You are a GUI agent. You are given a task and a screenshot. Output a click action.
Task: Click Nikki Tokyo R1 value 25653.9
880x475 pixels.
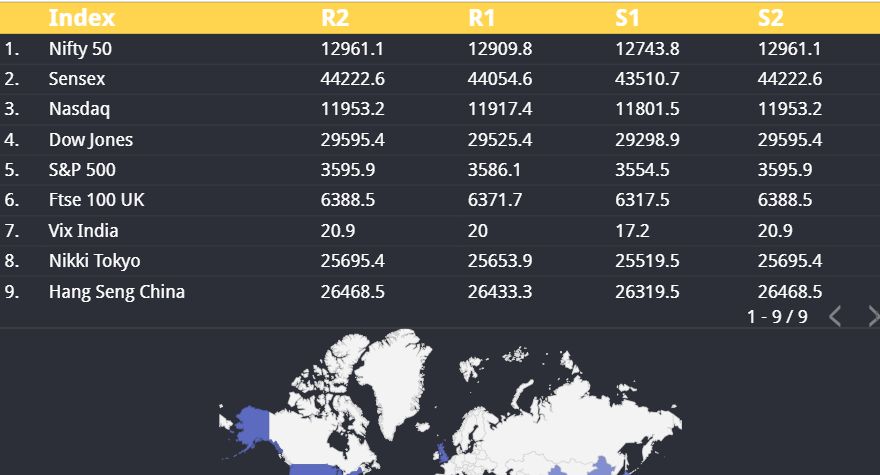coord(500,261)
